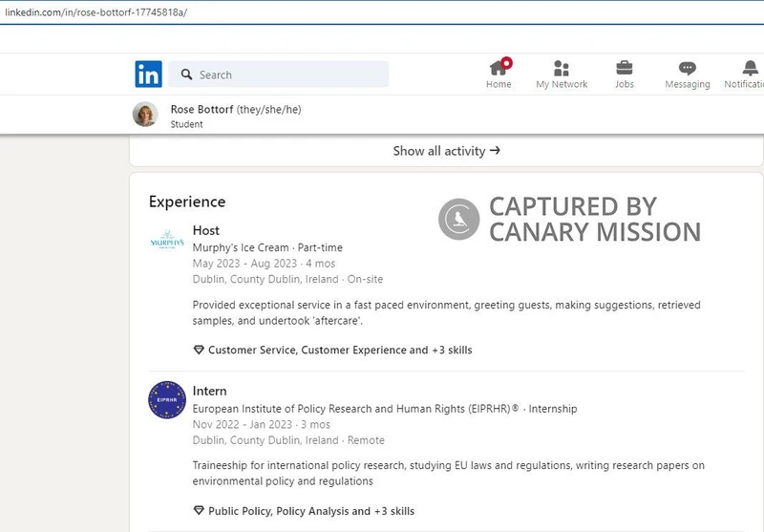
Task: Focus the LinkedIn Search field
Action: (279, 74)
